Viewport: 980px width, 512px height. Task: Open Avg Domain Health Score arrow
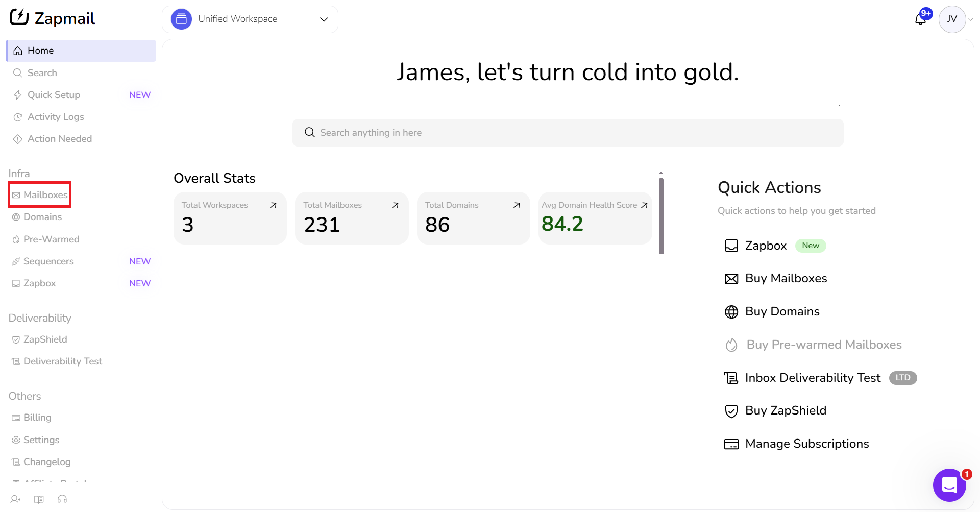click(x=644, y=205)
